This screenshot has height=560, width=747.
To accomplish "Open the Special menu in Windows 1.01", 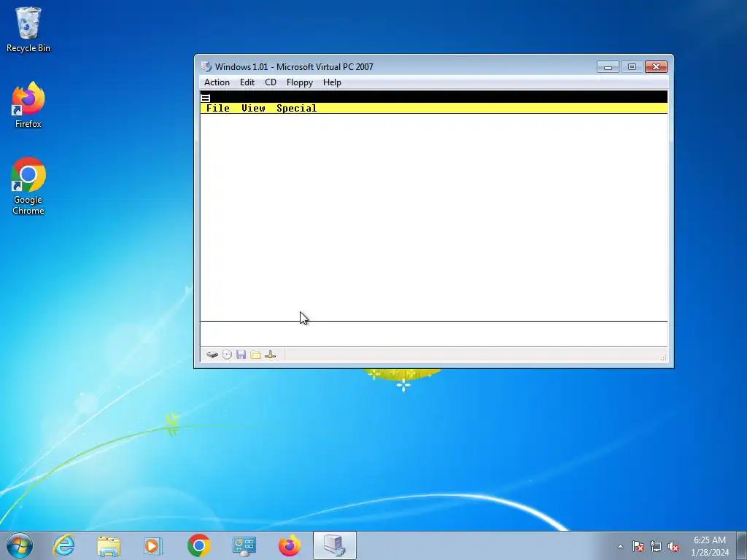I will pyautogui.click(x=296, y=108).
